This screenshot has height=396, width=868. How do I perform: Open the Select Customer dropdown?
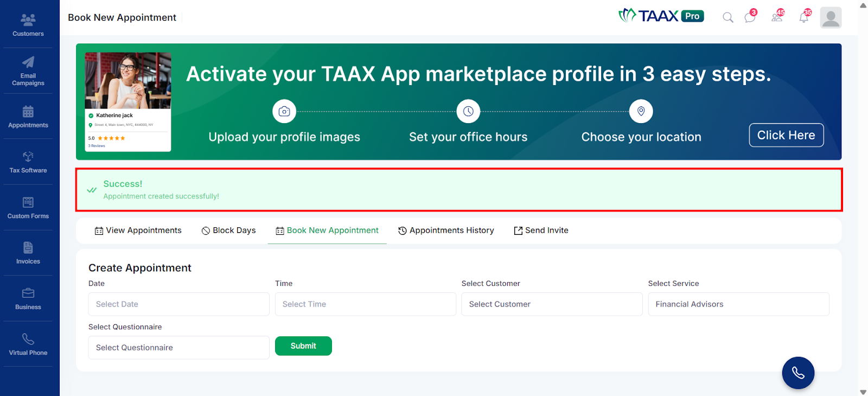pyautogui.click(x=552, y=304)
